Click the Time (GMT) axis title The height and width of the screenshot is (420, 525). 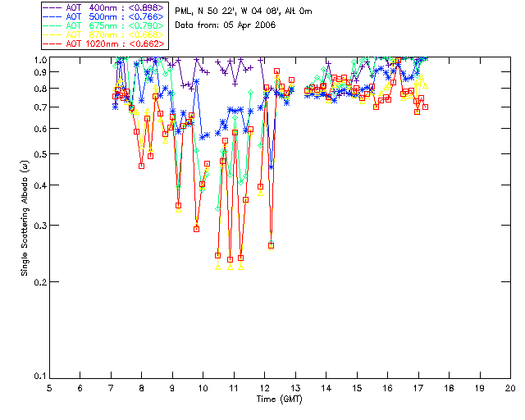279,399
